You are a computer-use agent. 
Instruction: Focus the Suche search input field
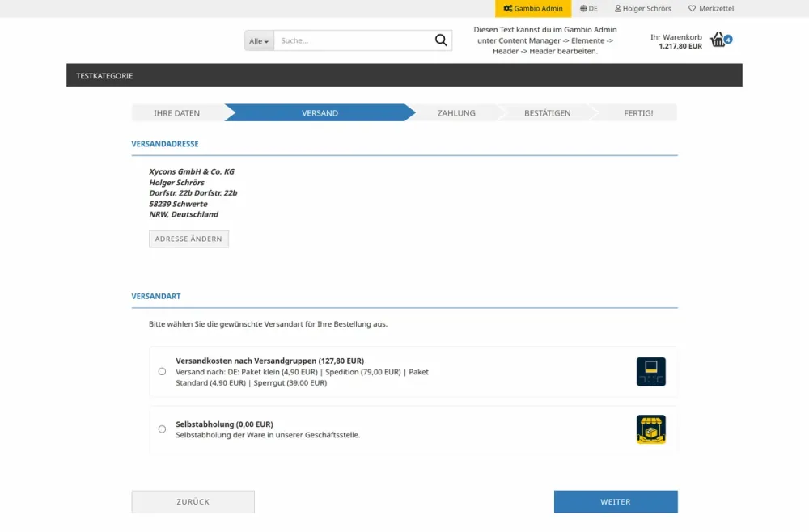[354, 40]
